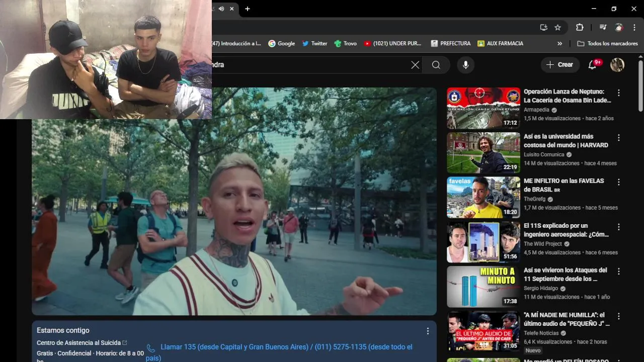Open more options for Operación Lanza de Neptuno
Image resolution: width=644 pixels, height=362 pixels.
tap(619, 93)
